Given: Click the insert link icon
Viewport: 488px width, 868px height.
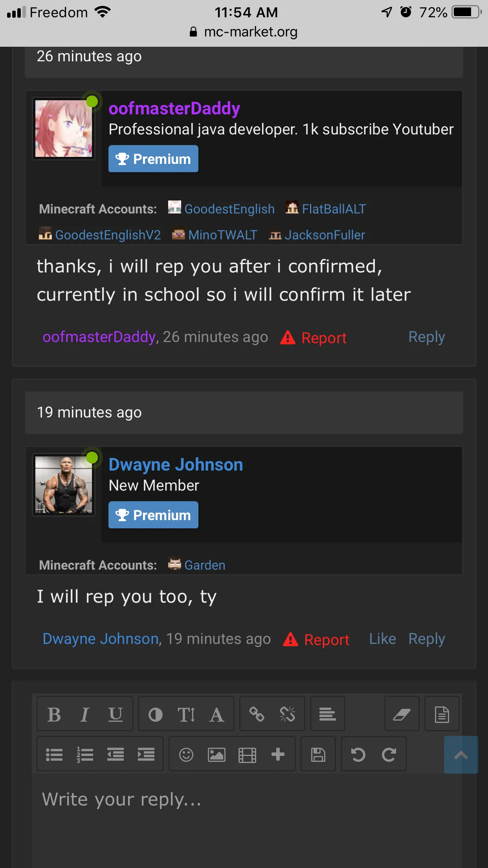Looking at the screenshot, I should [257, 714].
